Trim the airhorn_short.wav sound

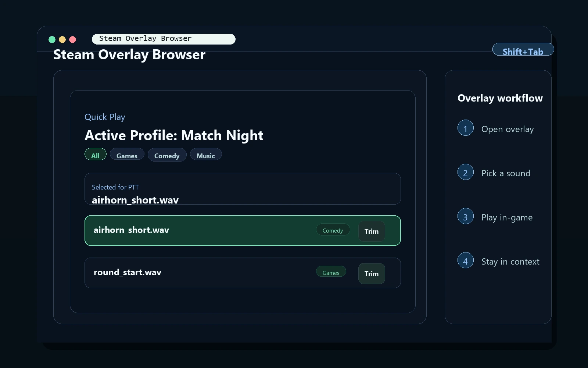[372, 231]
